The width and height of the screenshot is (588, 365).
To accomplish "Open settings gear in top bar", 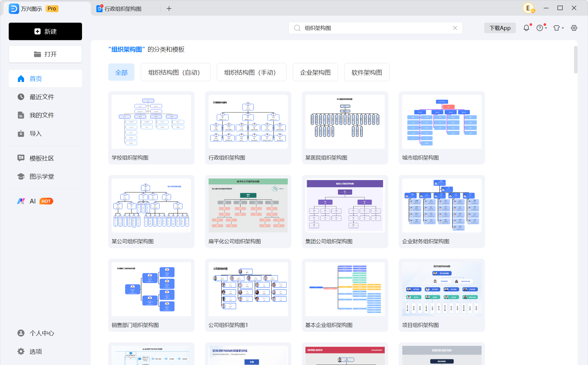I will tap(574, 28).
